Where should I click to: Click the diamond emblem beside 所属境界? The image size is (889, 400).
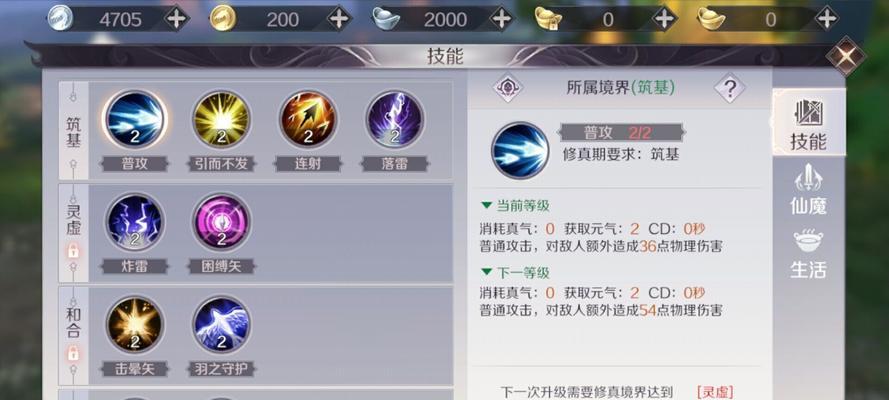pyautogui.click(x=507, y=88)
